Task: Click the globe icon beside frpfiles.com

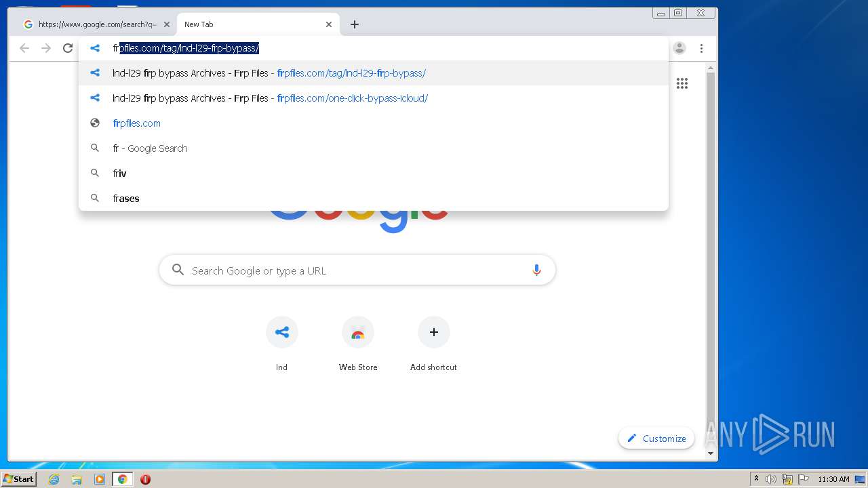Action: tap(95, 123)
